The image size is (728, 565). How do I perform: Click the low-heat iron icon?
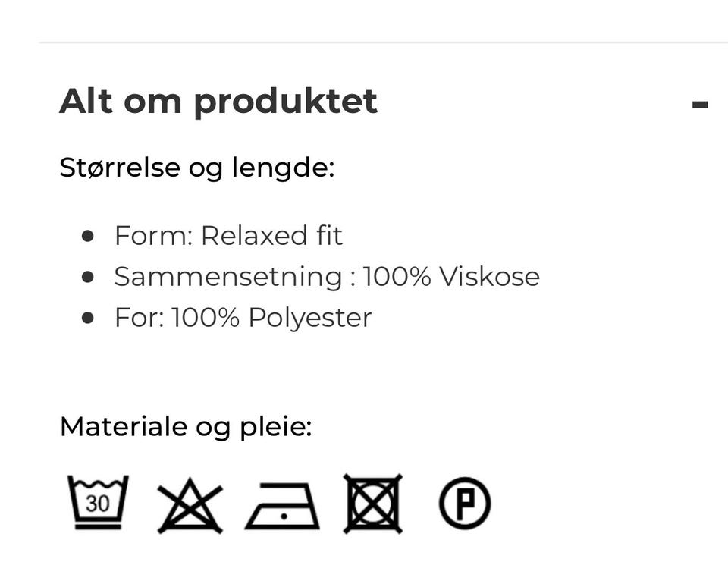point(282,506)
